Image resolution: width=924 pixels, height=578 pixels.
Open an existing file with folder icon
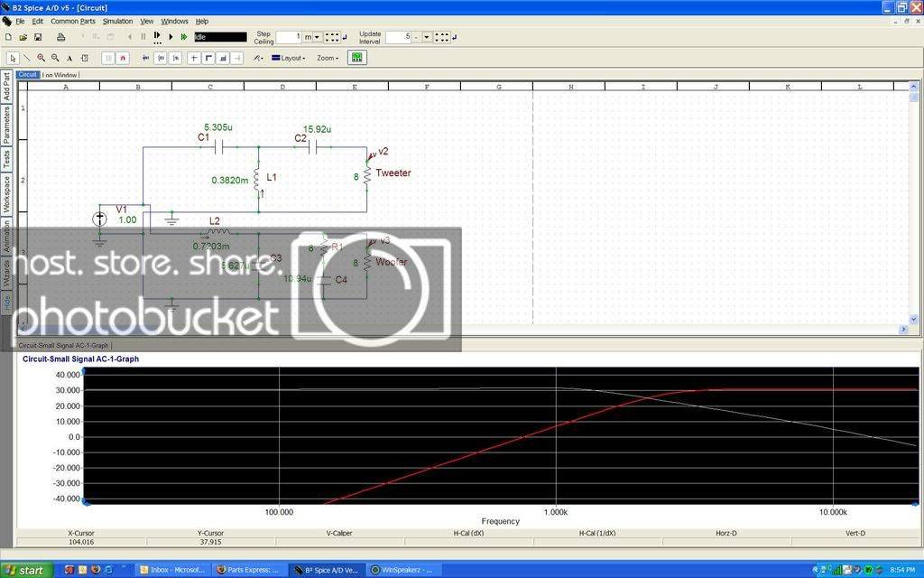coord(23,37)
